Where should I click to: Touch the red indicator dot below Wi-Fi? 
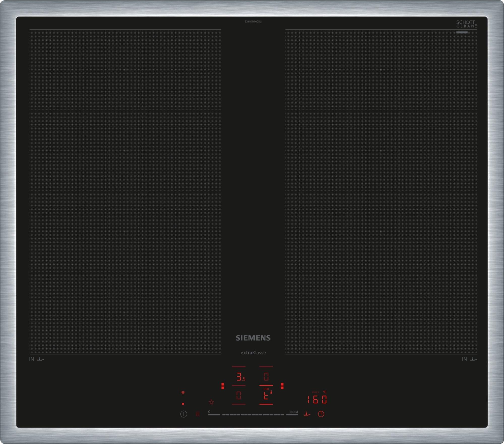click(x=183, y=404)
